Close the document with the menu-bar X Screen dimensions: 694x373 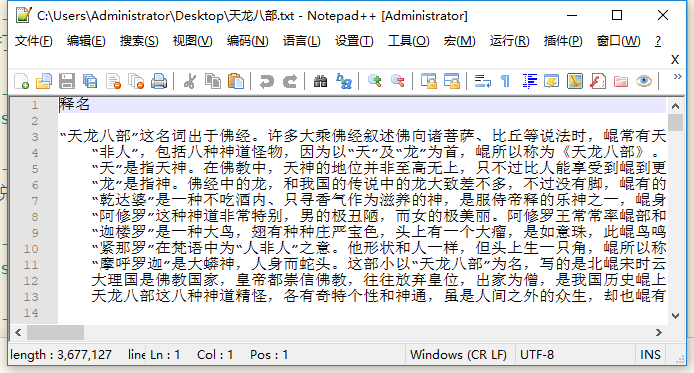click(675, 59)
